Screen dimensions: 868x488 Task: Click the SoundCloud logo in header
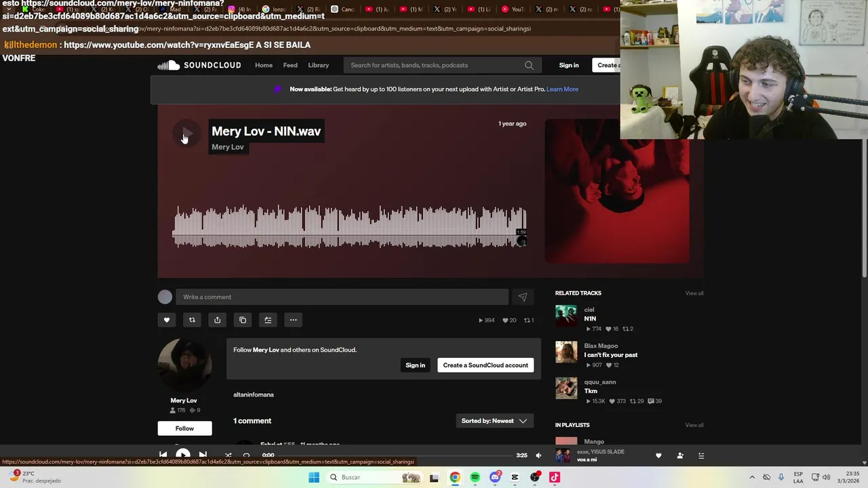pyautogui.click(x=199, y=65)
